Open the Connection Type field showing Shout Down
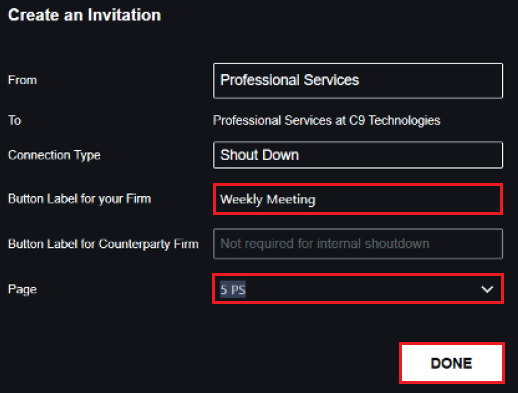 (x=358, y=155)
